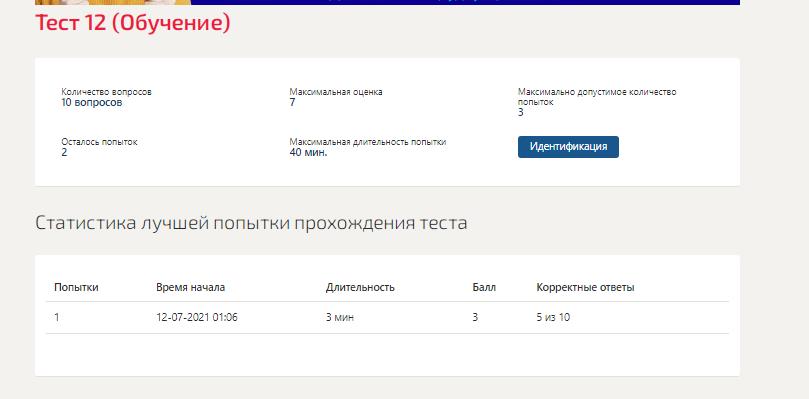
Task: Click the 5 из 10 correct answers cell
Action: coord(553,317)
